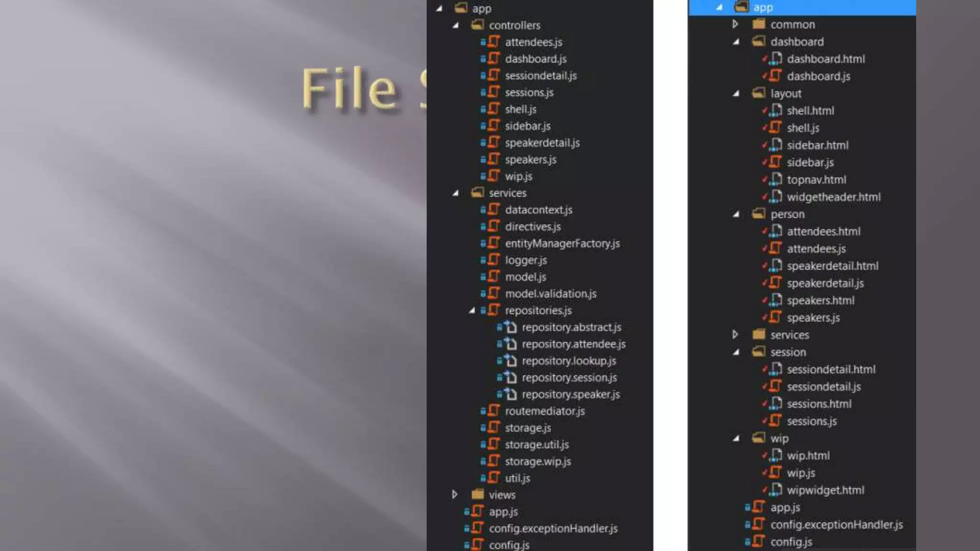The height and width of the screenshot is (551, 980).
Task: Expand the collapsed services folder in right tree
Action: coord(735,335)
